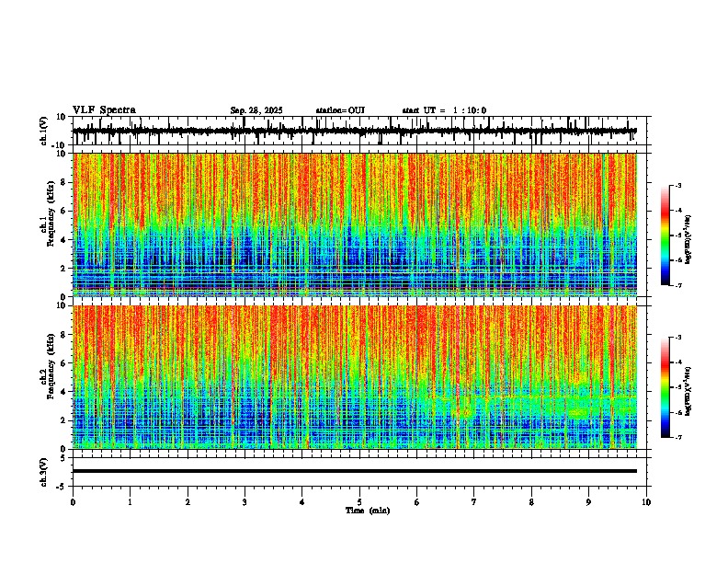Click the "-7" label on ch.2 color bar
This screenshot has height=563, width=728.
pyautogui.click(x=677, y=437)
